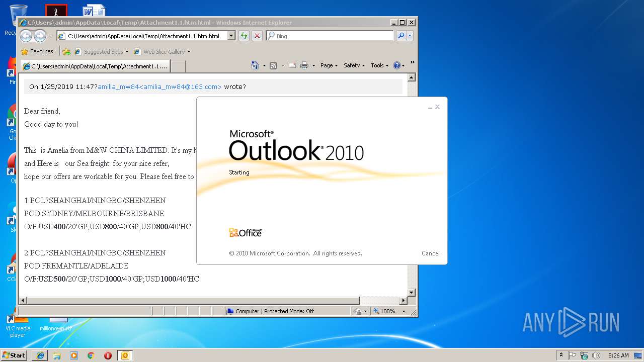Open Web Slice Gallery

click(159, 51)
